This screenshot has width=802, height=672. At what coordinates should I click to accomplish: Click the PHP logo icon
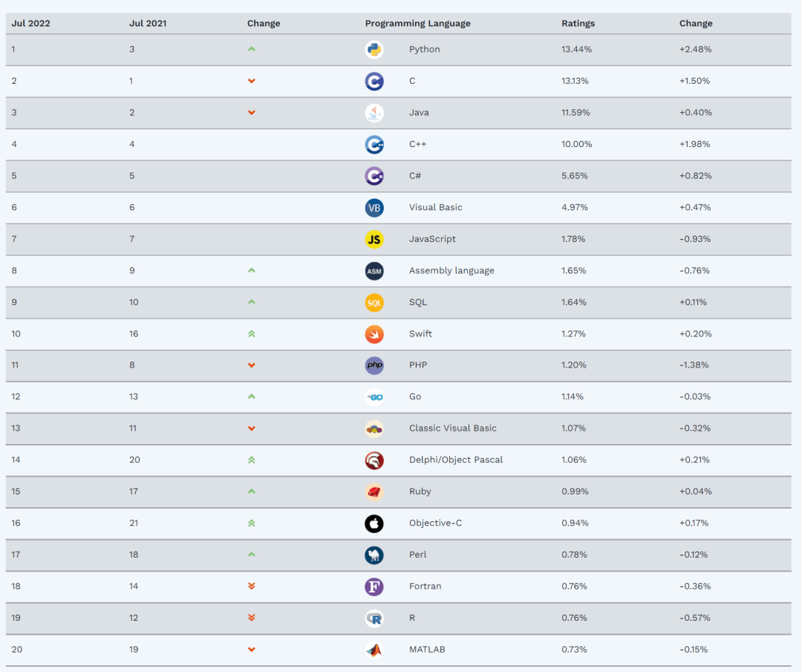click(374, 365)
